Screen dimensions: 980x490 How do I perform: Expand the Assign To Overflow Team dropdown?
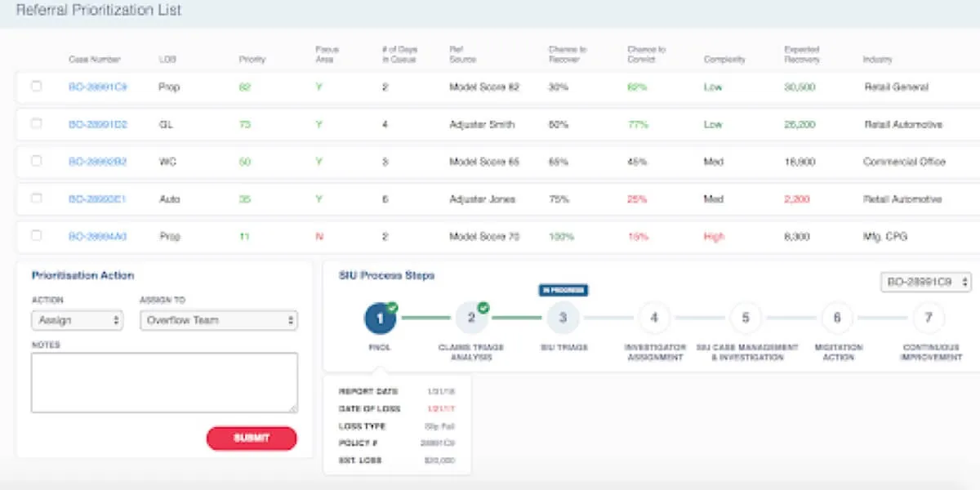tap(218, 320)
